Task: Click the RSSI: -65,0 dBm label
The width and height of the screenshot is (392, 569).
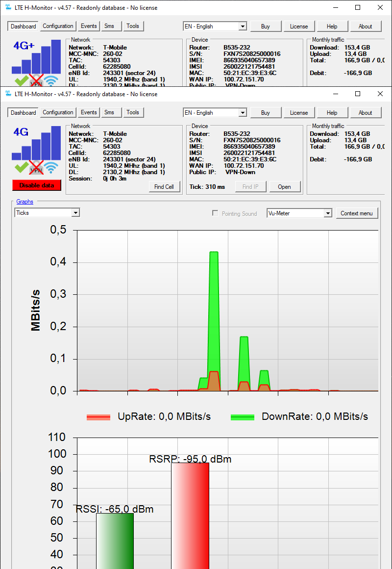Action: click(x=115, y=510)
